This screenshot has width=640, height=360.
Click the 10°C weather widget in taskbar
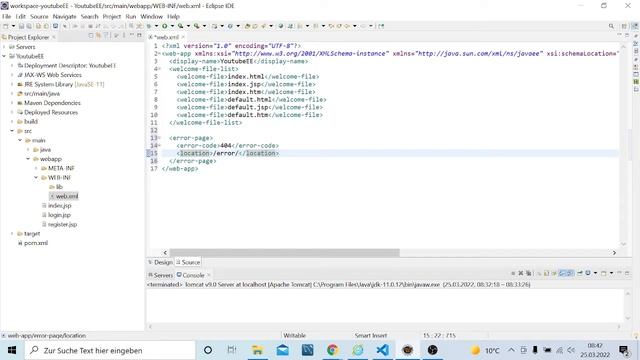(x=485, y=350)
